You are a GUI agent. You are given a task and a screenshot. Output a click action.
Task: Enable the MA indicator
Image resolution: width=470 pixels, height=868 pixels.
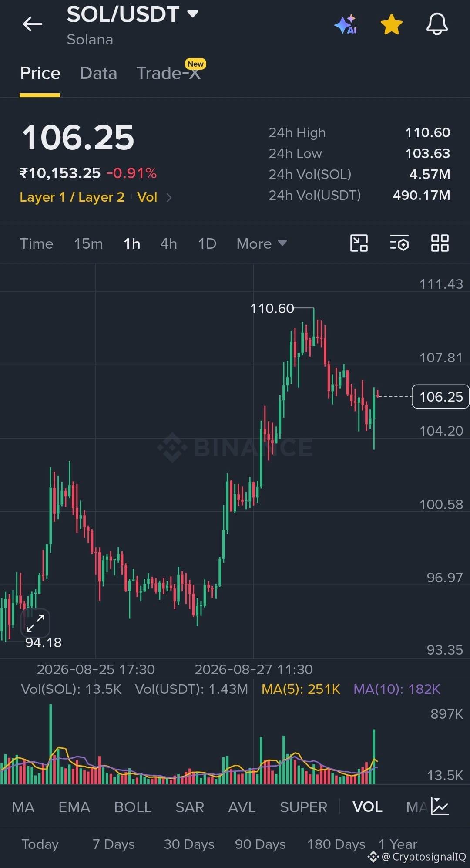coord(23,807)
